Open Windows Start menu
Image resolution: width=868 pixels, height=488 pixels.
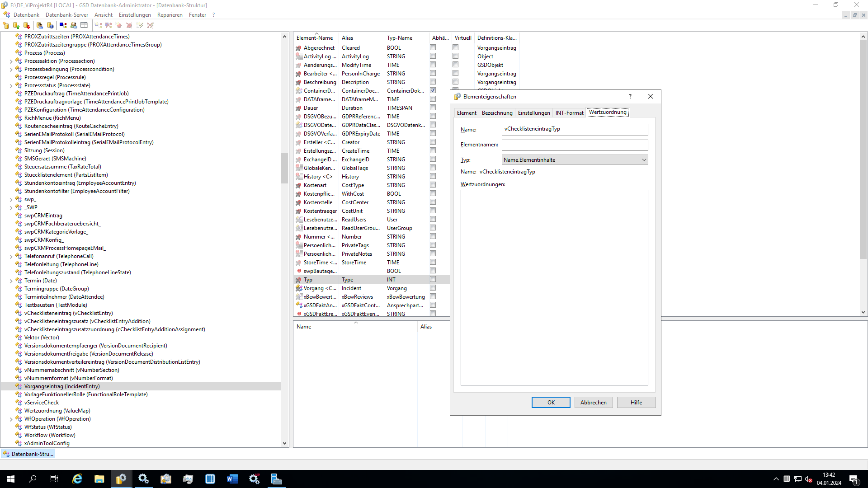[x=11, y=479]
